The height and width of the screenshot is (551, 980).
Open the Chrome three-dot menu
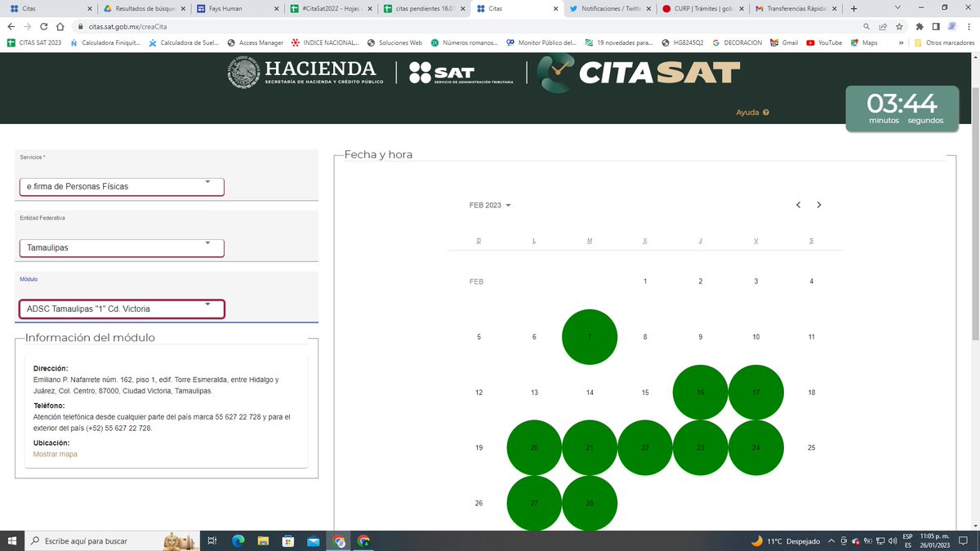[x=969, y=26]
